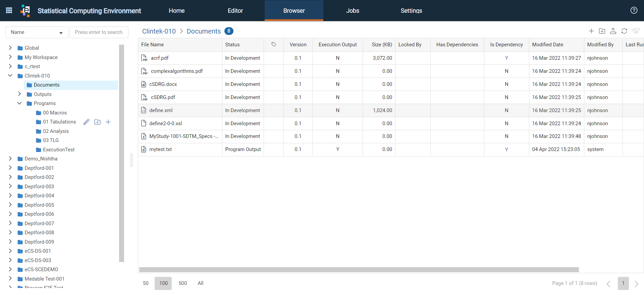Click the upload icon in toolbar

(x=613, y=31)
